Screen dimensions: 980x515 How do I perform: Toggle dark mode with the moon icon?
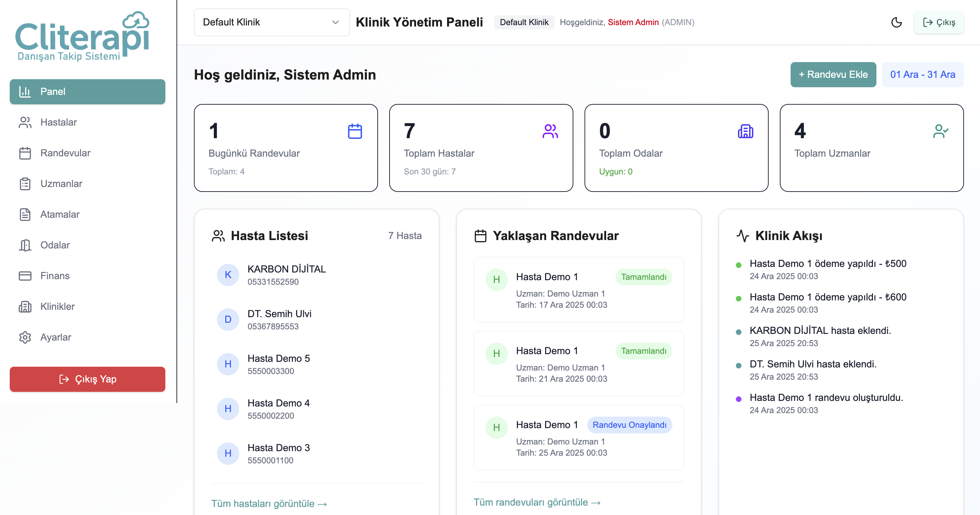tap(896, 22)
